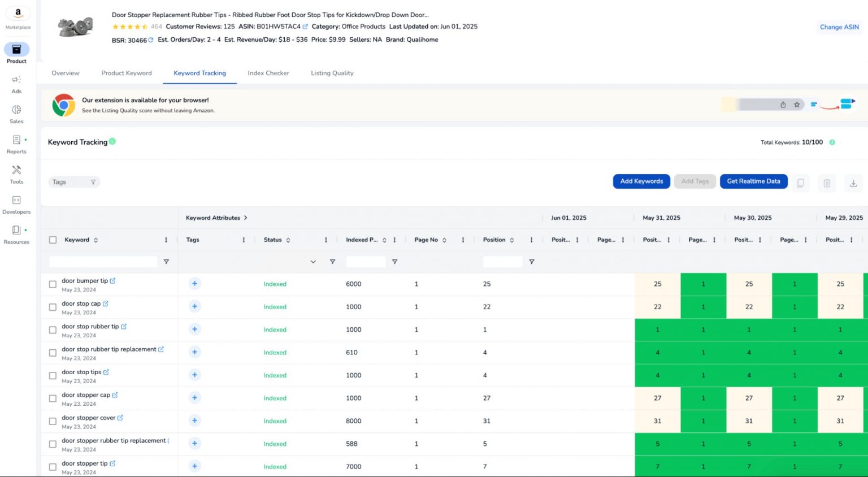Sort by the Page No column
This screenshot has width=868, height=477.
(x=444, y=240)
